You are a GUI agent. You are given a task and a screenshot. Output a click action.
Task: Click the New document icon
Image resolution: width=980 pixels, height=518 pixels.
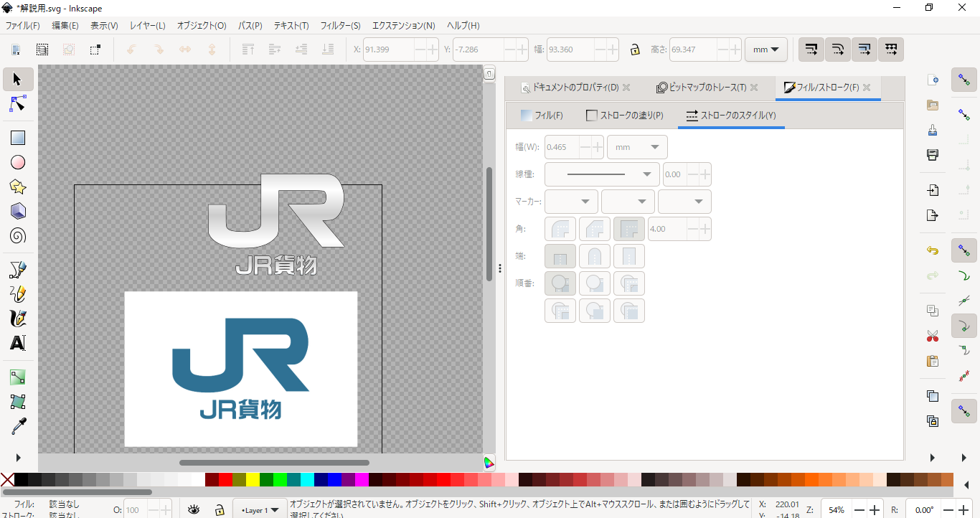[933, 80]
